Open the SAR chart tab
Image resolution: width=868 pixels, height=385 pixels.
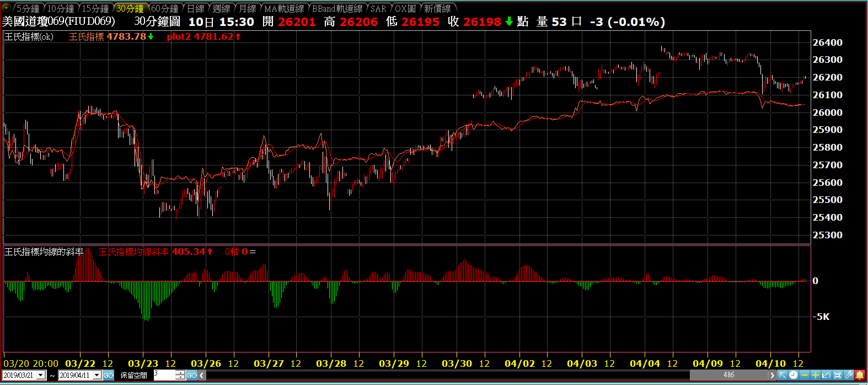click(x=378, y=9)
